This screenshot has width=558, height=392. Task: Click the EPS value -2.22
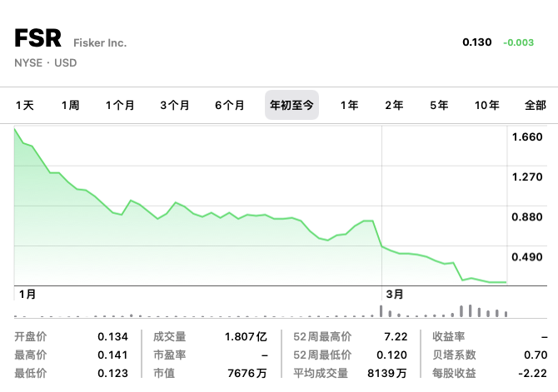533,373
